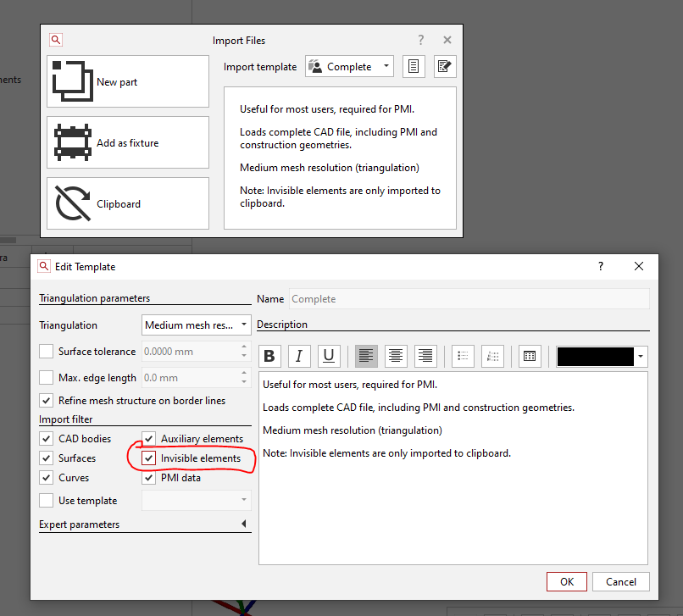Enable the Surface tolerance checkbox
Image resolution: width=683 pixels, height=616 pixels.
(x=47, y=352)
